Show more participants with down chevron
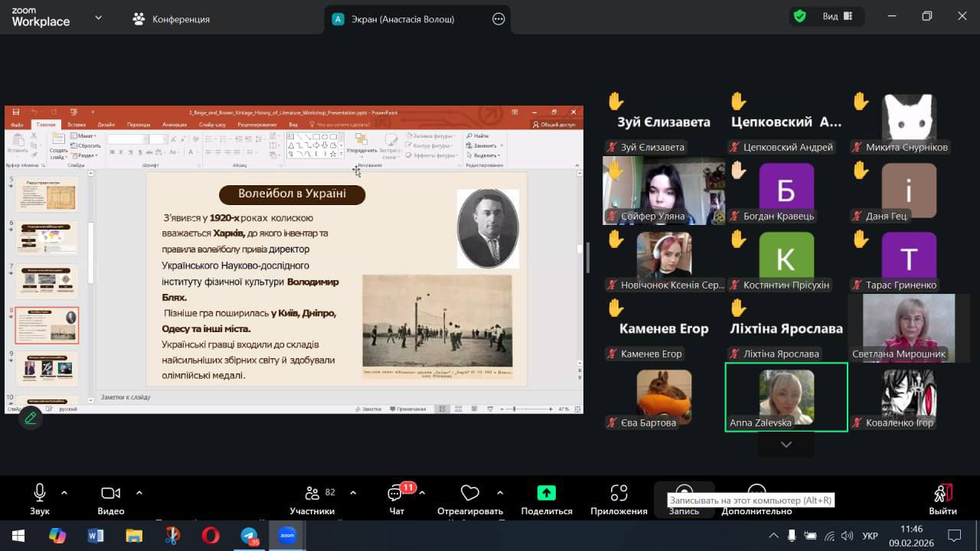Image resolution: width=980 pixels, height=551 pixels. click(786, 445)
